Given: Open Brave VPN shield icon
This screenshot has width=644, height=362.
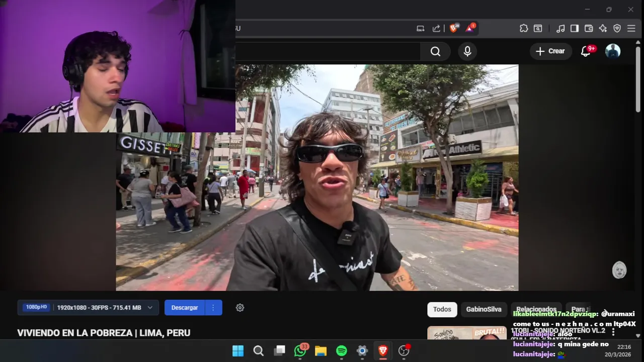Looking at the screenshot, I should coord(617,29).
